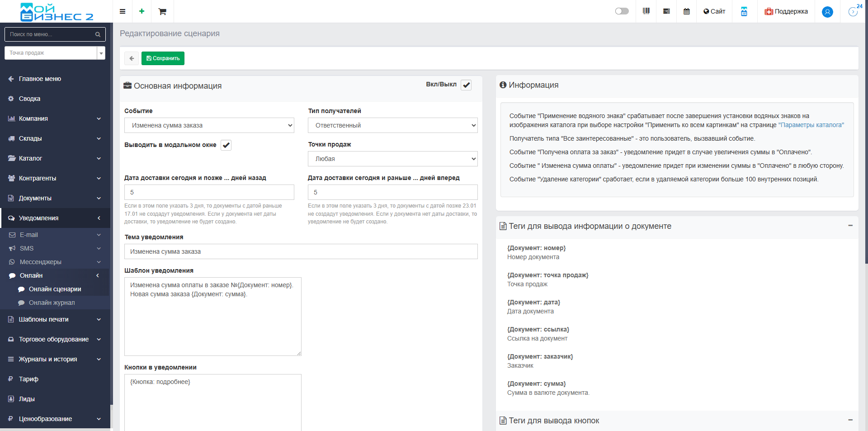The image size is (868, 431).
Task: Click the back arrow button
Action: coord(132,58)
